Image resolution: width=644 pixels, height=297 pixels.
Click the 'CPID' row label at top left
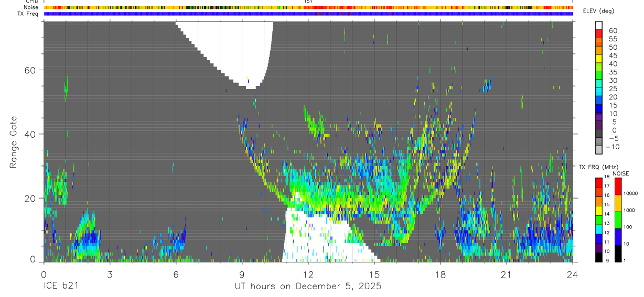coord(33,2)
